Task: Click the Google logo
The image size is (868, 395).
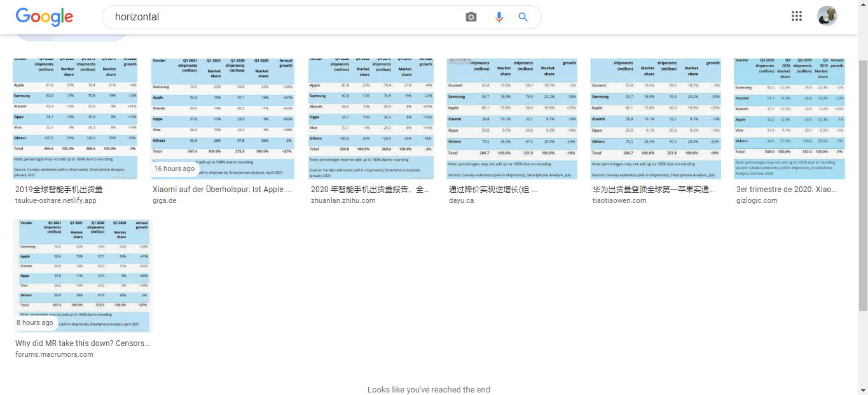Action: tap(45, 17)
